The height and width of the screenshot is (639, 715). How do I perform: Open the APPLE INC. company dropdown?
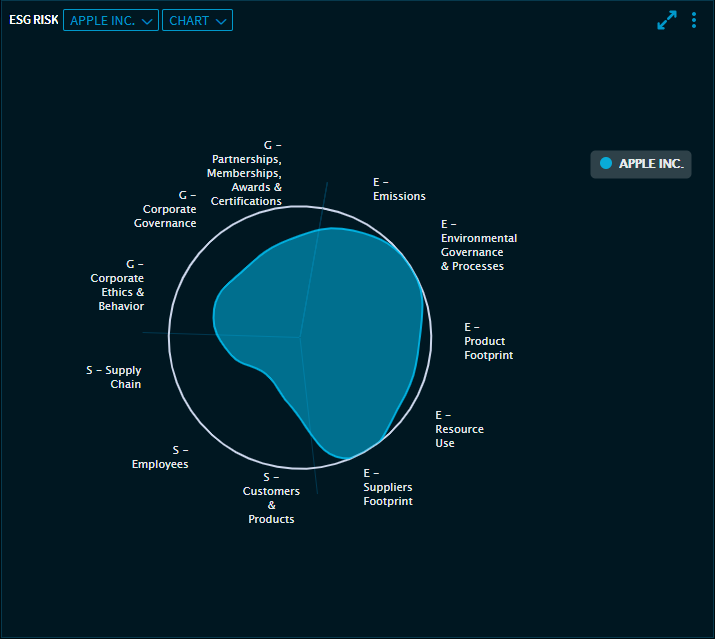(x=111, y=21)
